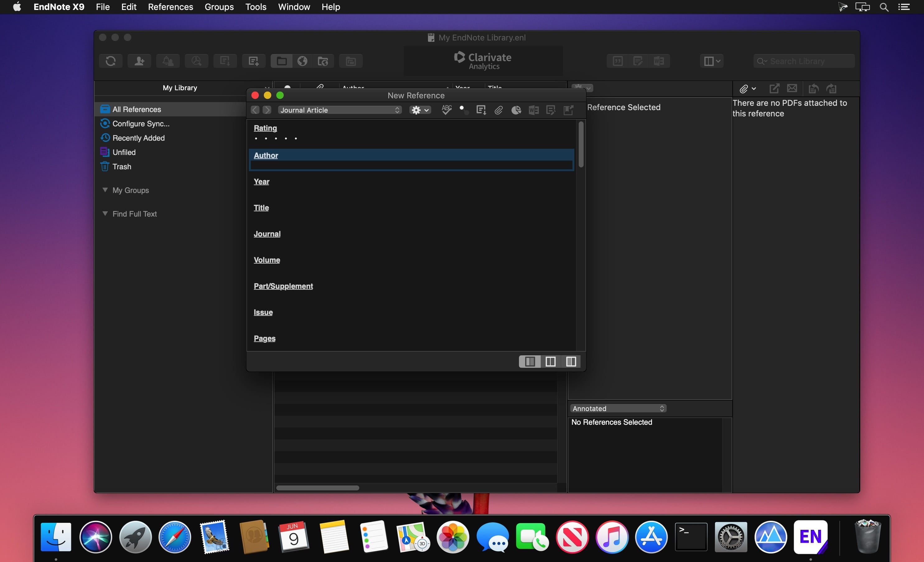Click the Return to Word icon in main toolbar

(659, 61)
